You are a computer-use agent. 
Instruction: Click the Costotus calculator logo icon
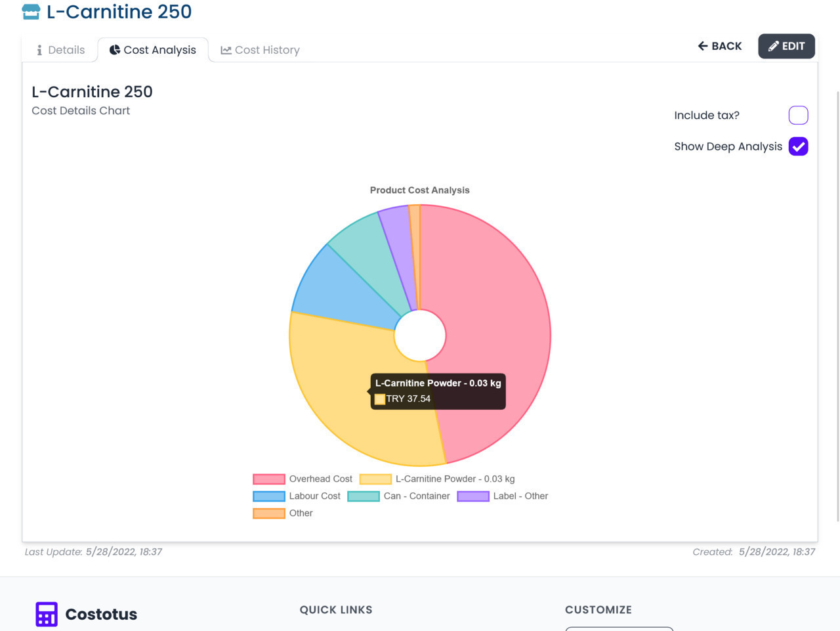point(47,614)
